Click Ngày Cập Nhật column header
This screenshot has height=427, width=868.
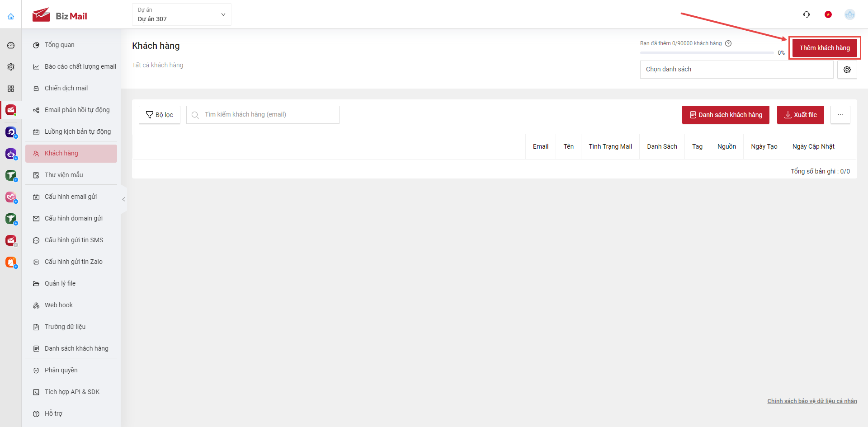tap(813, 146)
